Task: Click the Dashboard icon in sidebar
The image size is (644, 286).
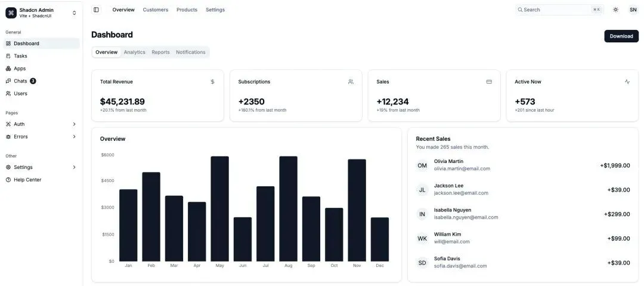Action: coord(8,43)
